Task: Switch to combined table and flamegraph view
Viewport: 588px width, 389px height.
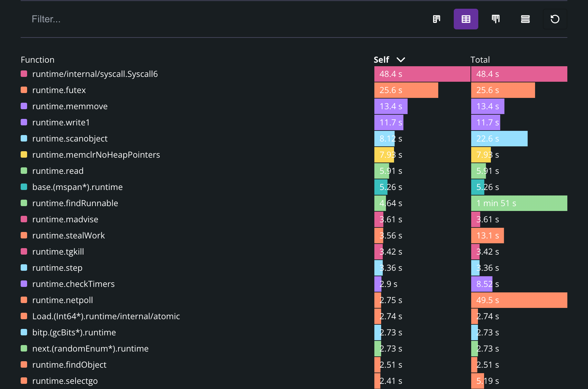Action: 436,19
